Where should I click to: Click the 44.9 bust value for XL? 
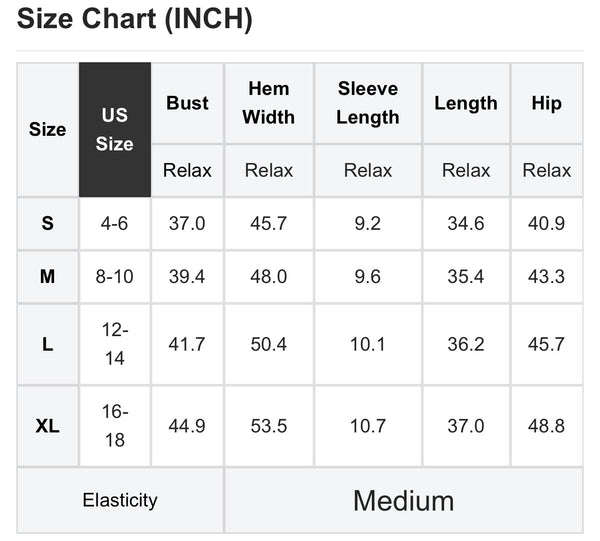(187, 426)
